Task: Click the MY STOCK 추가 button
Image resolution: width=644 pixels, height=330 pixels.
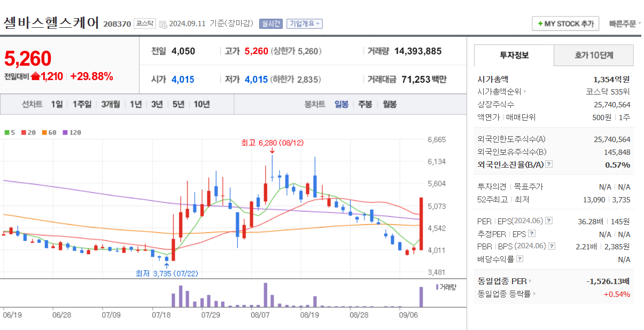Action: pyautogui.click(x=565, y=24)
